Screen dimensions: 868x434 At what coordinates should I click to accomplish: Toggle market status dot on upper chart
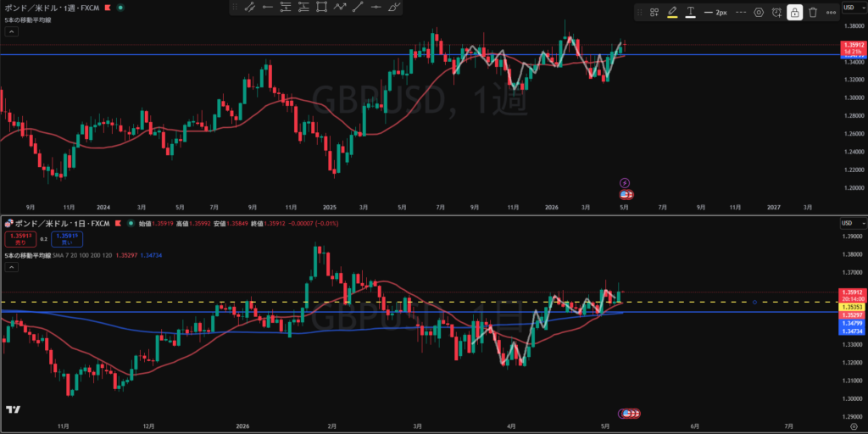coord(120,8)
